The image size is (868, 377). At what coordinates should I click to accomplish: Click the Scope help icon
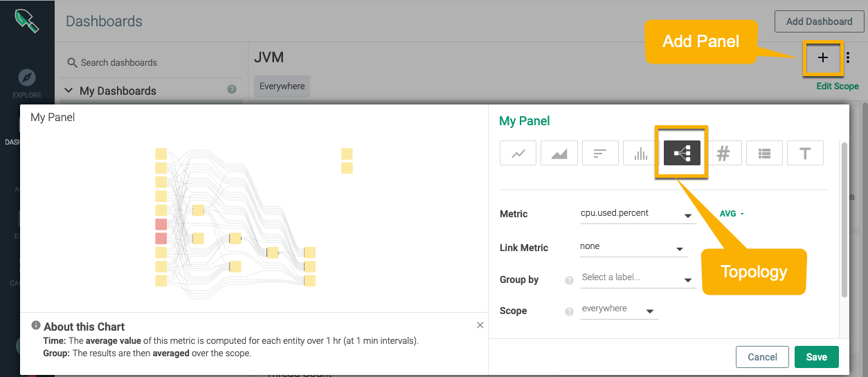569,311
